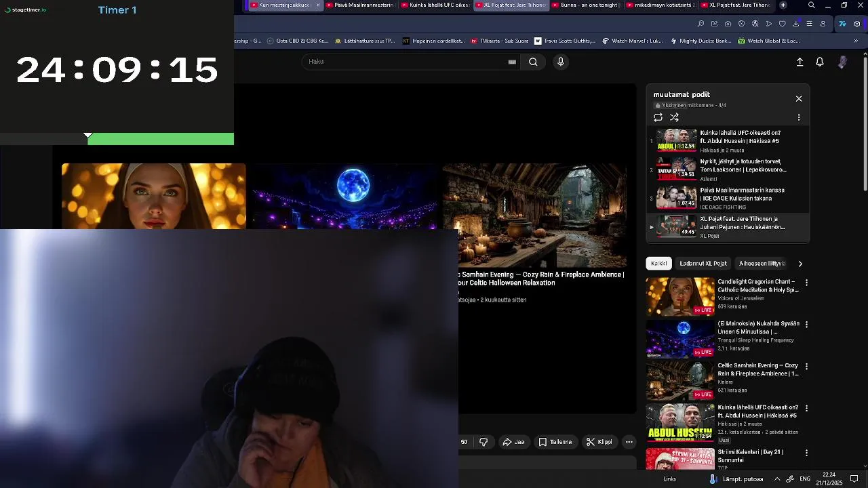Click the chips next arrow chevron
This screenshot has height=488, width=868.
(x=800, y=264)
